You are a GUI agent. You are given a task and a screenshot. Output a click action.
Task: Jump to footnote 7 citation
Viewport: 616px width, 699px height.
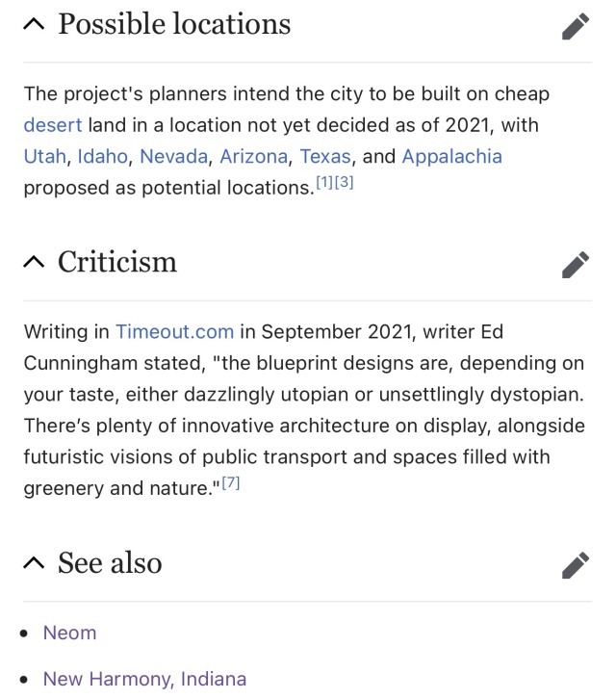point(230,483)
